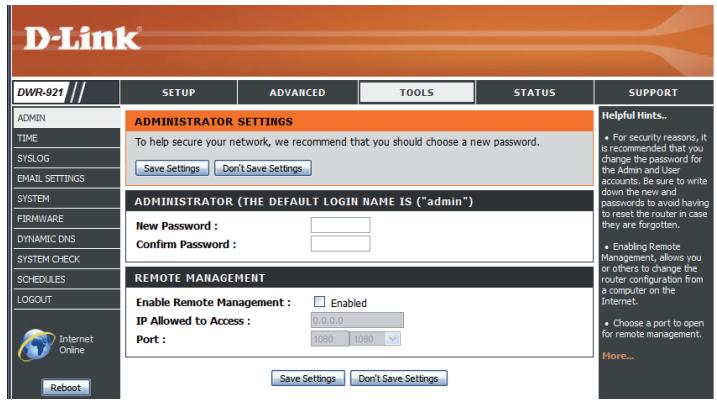Open the SUPPORT tab

[653, 92]
